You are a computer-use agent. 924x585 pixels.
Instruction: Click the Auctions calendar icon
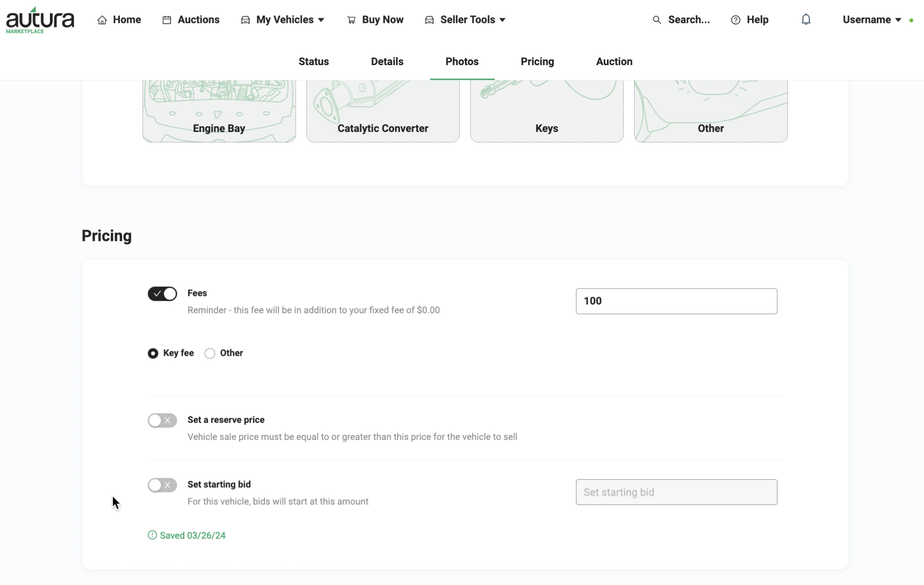click(x=167, y=20)
